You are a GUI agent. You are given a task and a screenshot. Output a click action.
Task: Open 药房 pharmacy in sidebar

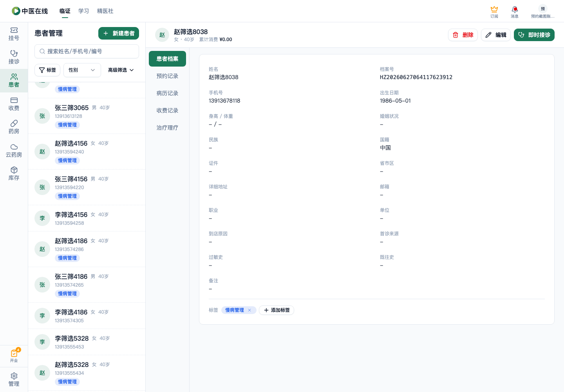click(x=14, y=127)
